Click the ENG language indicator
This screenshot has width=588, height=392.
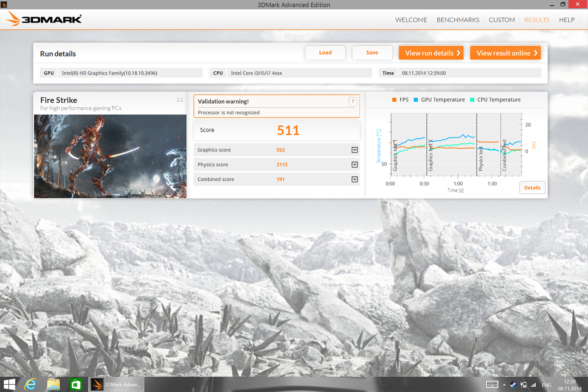(x=547, y=385)
